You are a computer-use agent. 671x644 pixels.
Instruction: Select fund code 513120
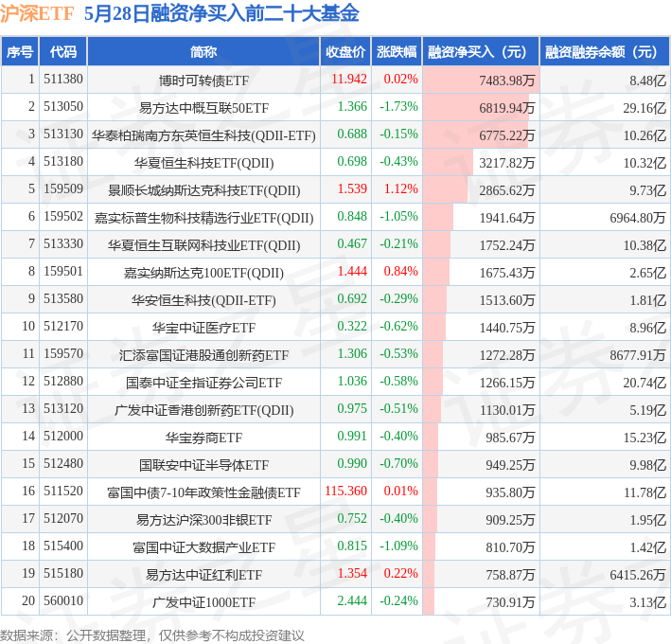63,408
